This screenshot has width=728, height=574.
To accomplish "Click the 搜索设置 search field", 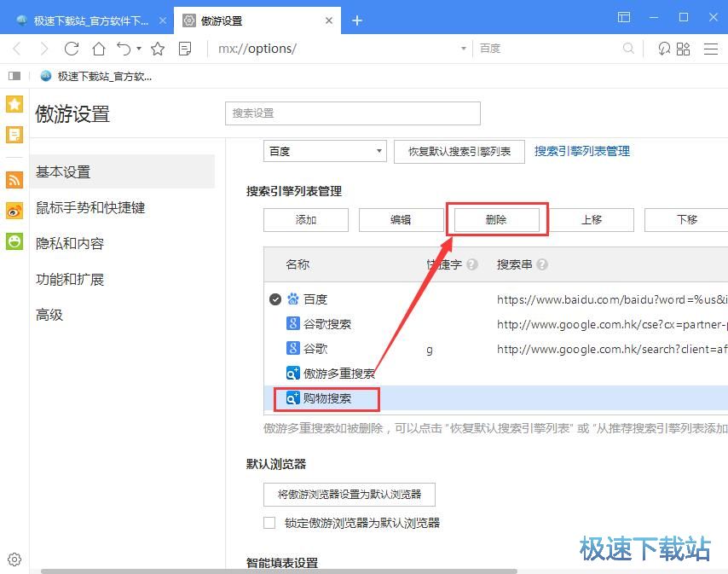I will pyautogui.click(x=353, y=113).
